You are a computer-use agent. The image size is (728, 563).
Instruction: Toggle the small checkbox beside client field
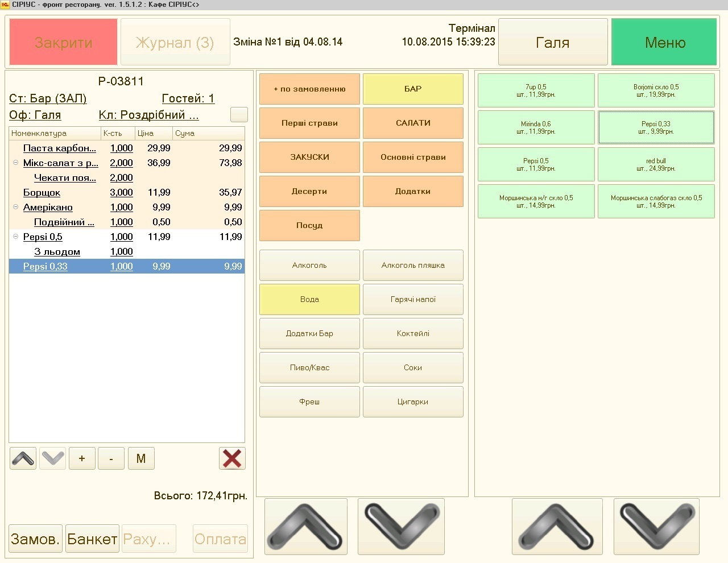point(239,114)
